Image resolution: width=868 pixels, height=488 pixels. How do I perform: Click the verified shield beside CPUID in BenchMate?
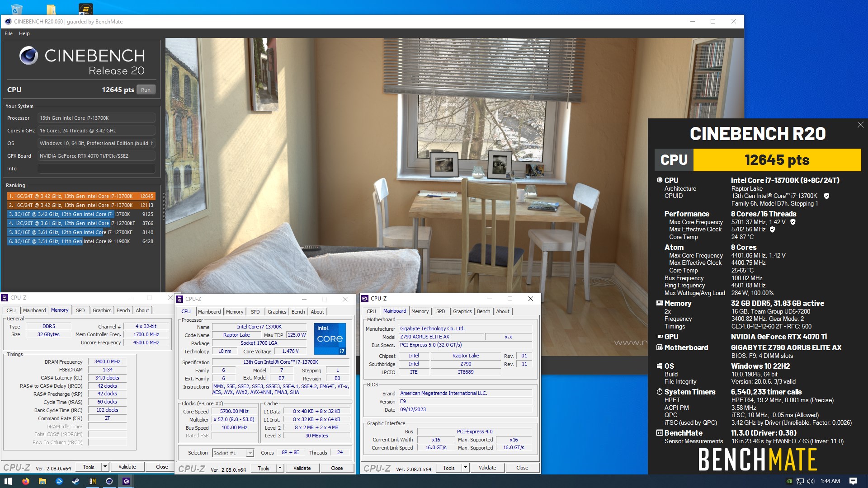pyautogui.click(x=826, y=196)
